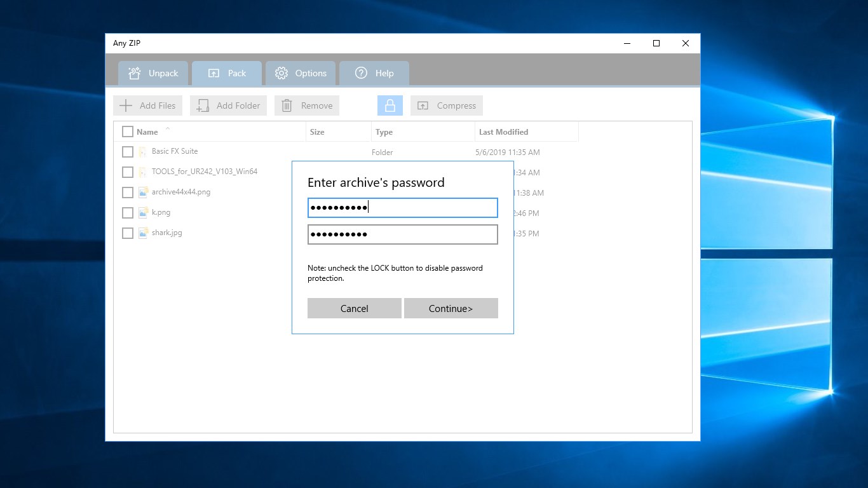
Task: Click Continue> in the password dialog
Action: [x=451, y=308]
